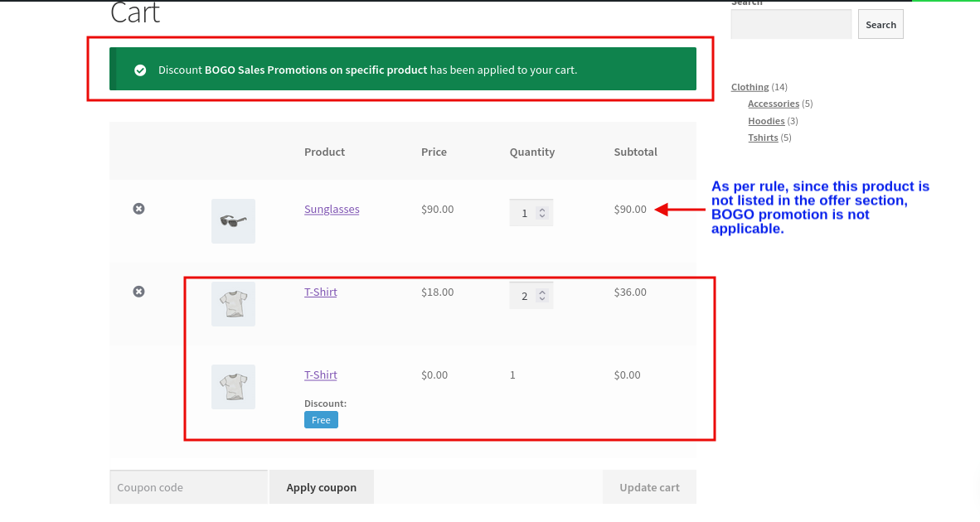Screen dimensions: 980x522
Task: Click the sidebar search input box
Action: click(x=790, y=24)
